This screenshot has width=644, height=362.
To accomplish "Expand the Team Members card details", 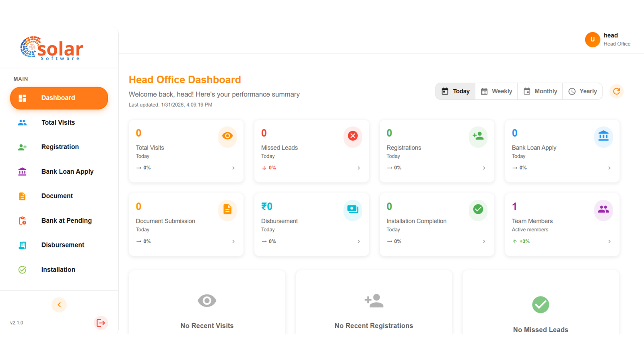I will pos(609,241).
